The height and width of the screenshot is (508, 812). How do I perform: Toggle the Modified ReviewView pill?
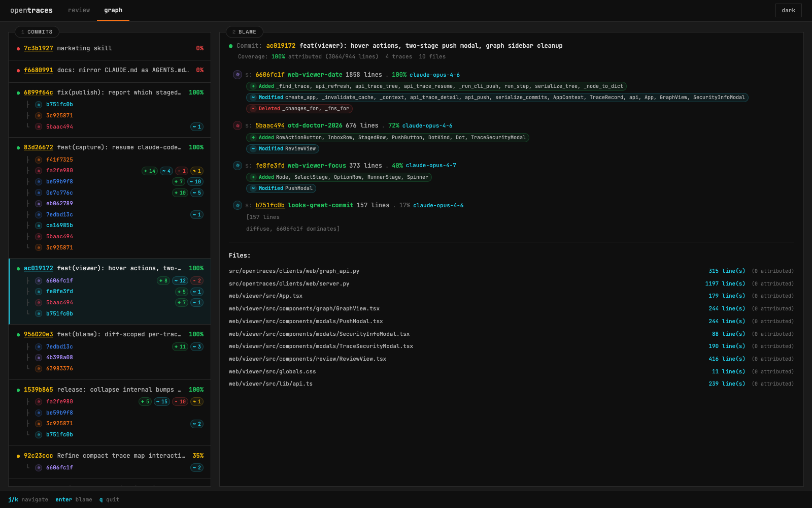click(x=282, y=148)
